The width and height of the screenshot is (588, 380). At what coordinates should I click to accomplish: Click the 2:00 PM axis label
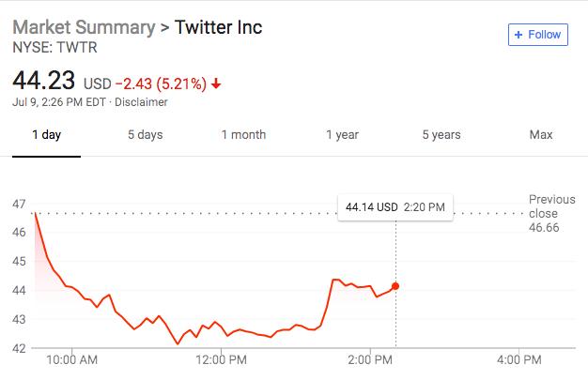(370, 359)
